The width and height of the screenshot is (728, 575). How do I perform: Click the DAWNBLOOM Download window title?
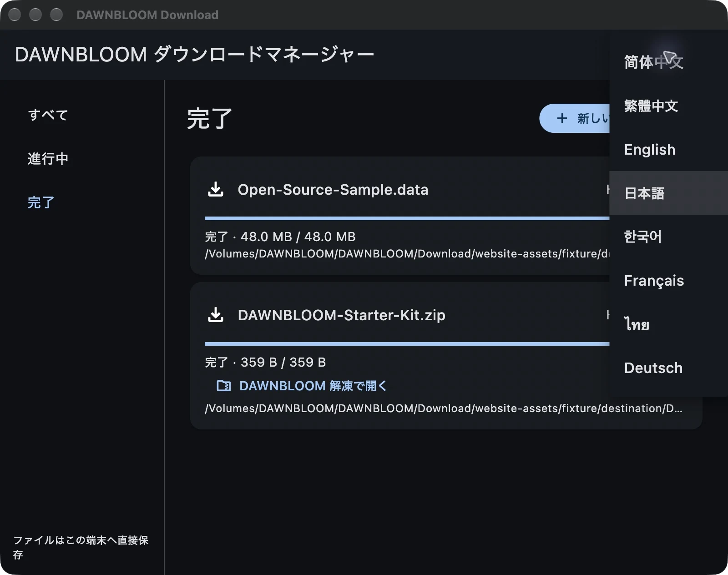(x=147, y=15)
